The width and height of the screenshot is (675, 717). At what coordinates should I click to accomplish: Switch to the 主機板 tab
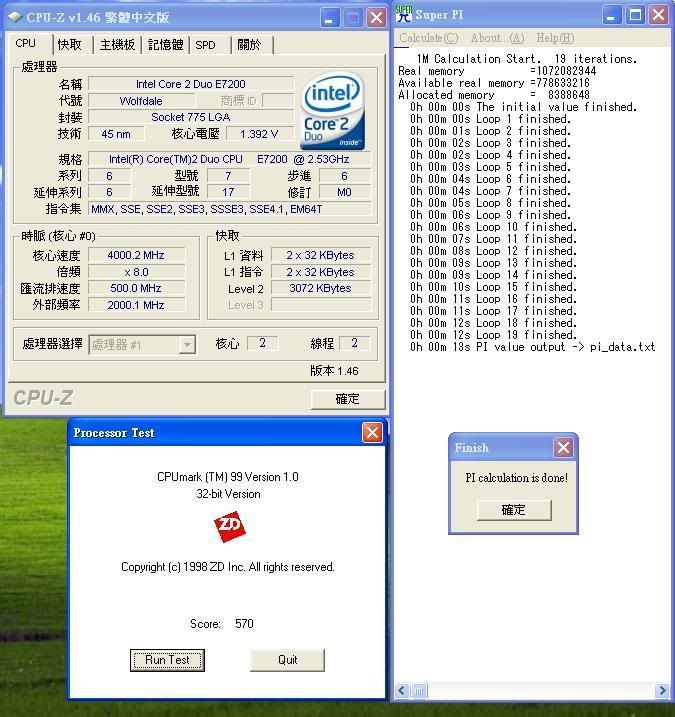118,44
